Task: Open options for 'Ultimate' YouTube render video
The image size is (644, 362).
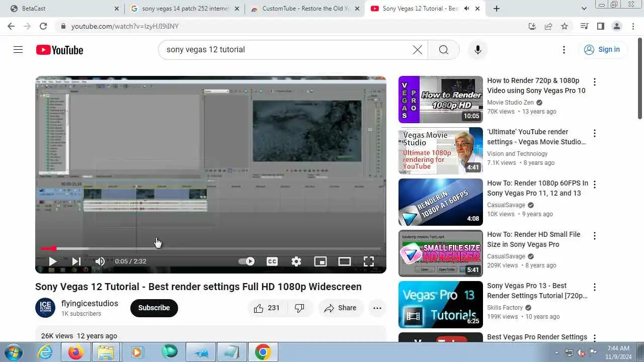Action: (x=595, y=133)
